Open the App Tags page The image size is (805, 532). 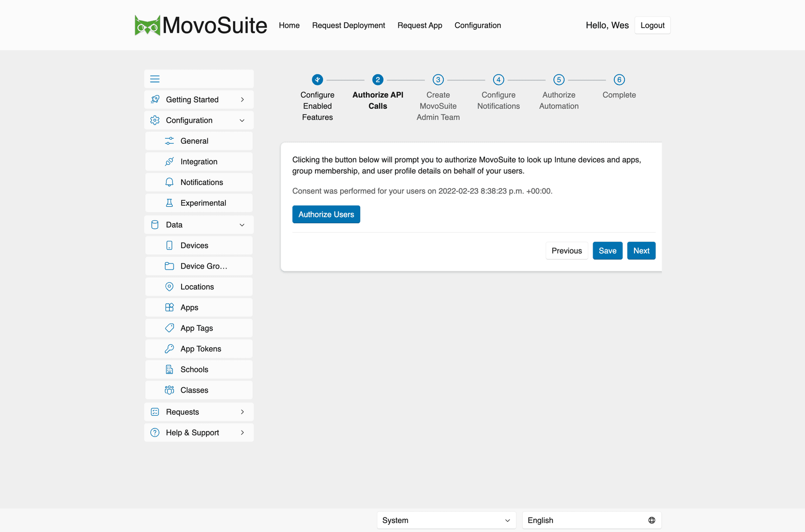199,328
